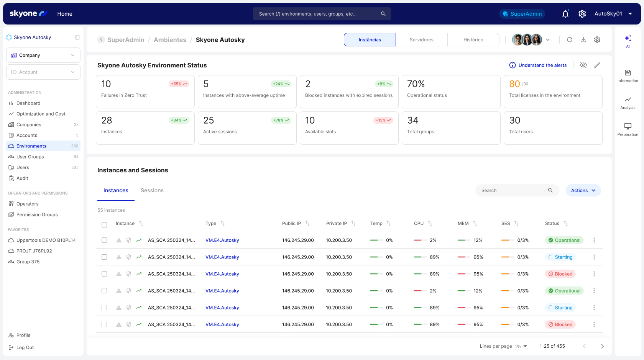This screenshot has width=644, height=360.
Task: Open the Preparation side panel
Action: 628,129
